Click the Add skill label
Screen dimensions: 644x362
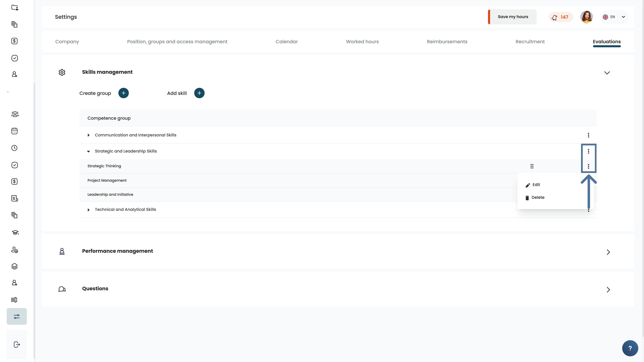pos(177,93)
